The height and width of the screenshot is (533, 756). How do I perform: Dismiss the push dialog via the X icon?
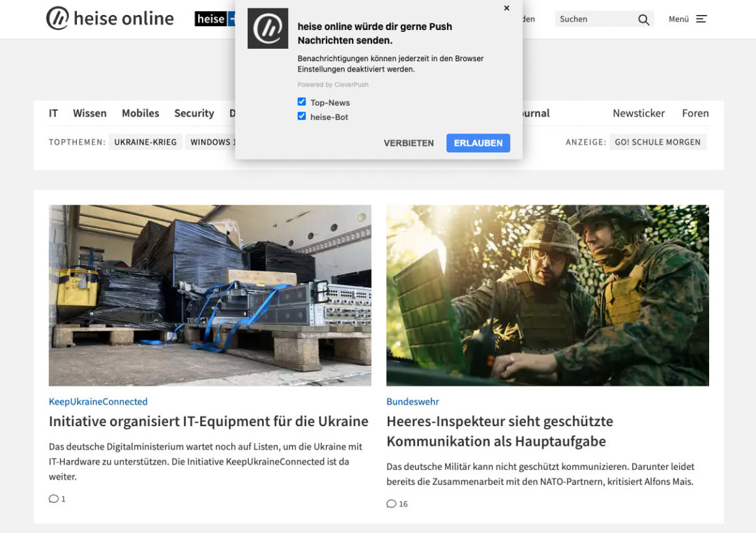pyautogui.click(x=506, y=8)
